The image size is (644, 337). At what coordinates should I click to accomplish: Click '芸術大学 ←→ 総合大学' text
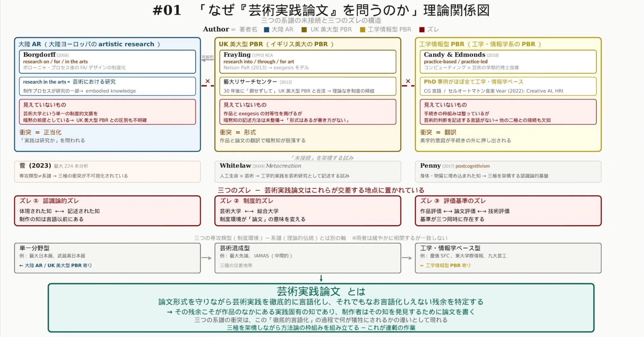(x=249, y=211)
